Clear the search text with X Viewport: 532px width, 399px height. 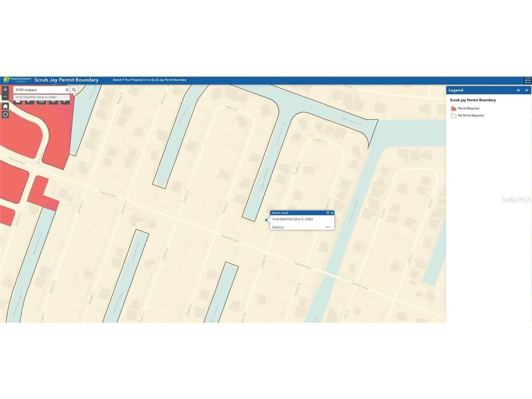[x=67, y=90]
